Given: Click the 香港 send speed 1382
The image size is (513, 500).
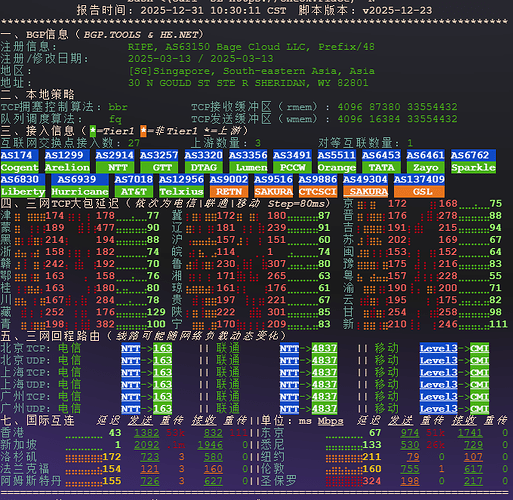Looking at the screenshot, I should [147, 433].
